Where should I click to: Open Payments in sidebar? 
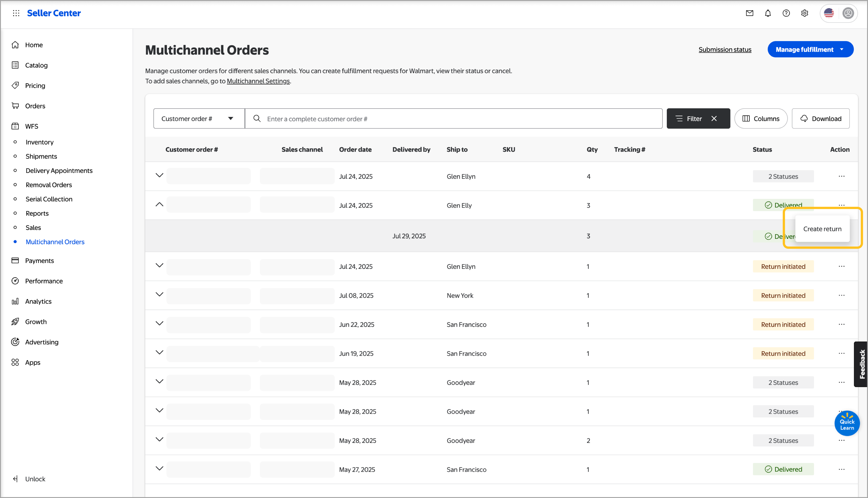(x=39, y=261)
